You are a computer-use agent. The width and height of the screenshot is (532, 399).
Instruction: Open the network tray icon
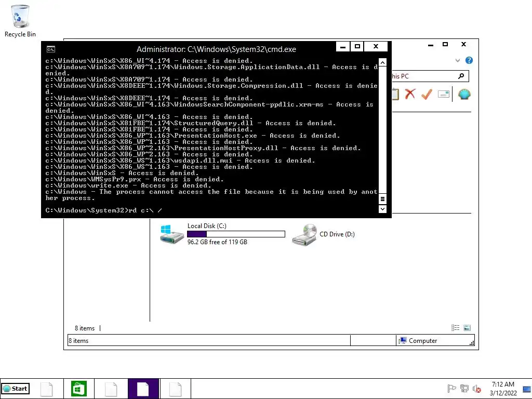coord(464,389)
